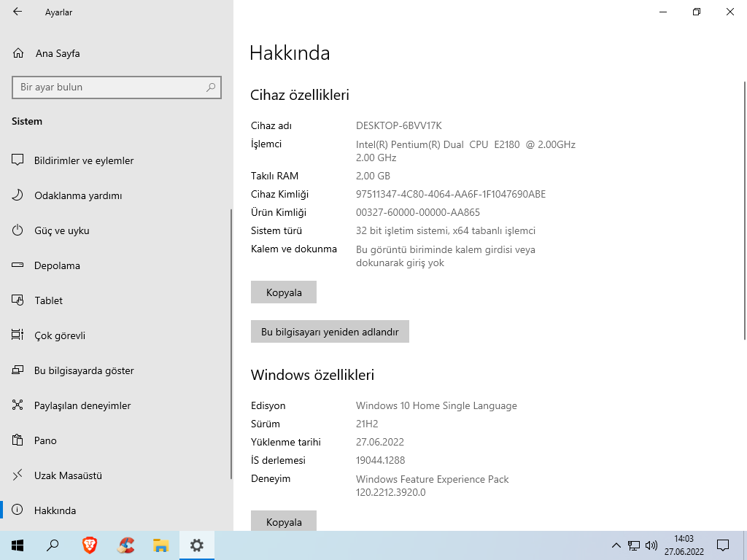Close the Ayarlar window
Image resolution: width=747 pixels, height=560 pixels.
[x=729, y=12]
